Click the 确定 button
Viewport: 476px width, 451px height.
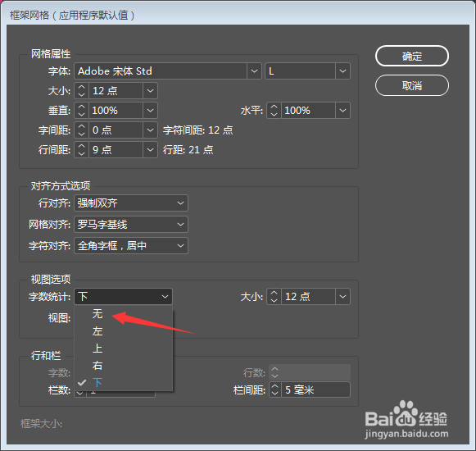(x=411, y=56)
